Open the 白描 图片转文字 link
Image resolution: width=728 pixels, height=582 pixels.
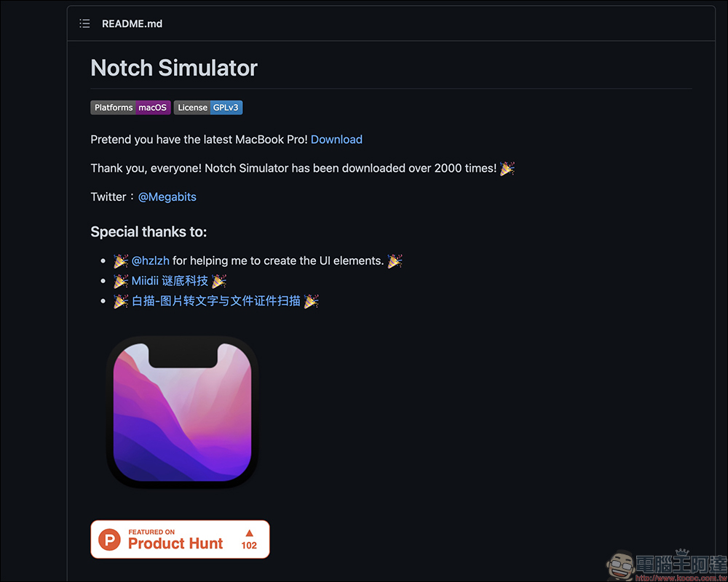pyautogui.click(x=216, y=301)
